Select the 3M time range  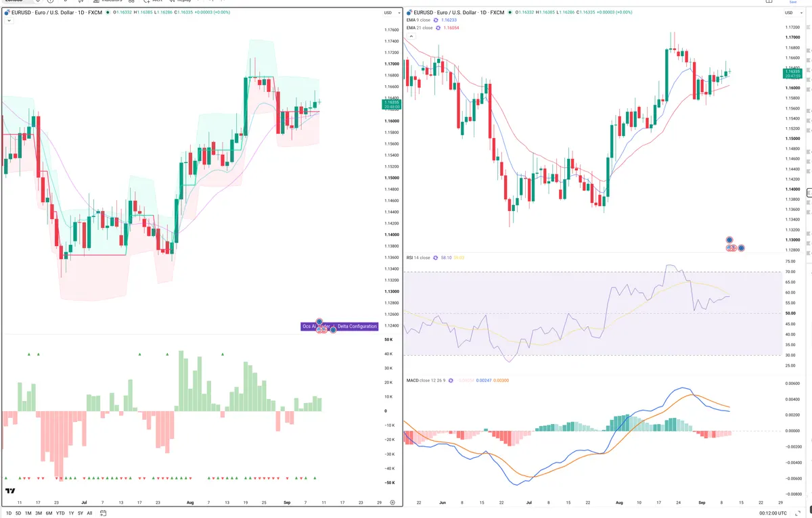click(39, 513)
